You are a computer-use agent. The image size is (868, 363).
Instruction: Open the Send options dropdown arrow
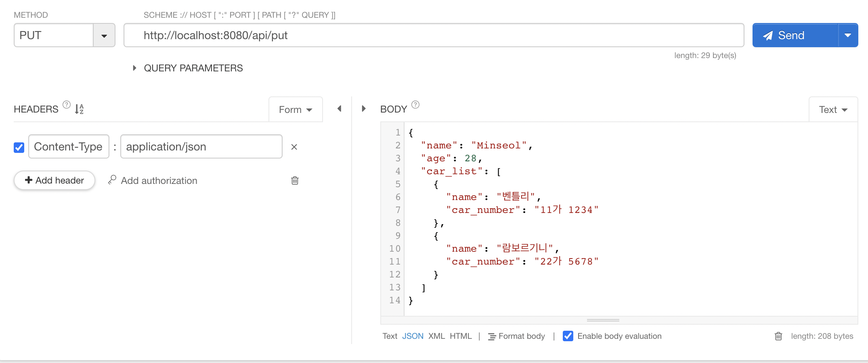[848, 35]
